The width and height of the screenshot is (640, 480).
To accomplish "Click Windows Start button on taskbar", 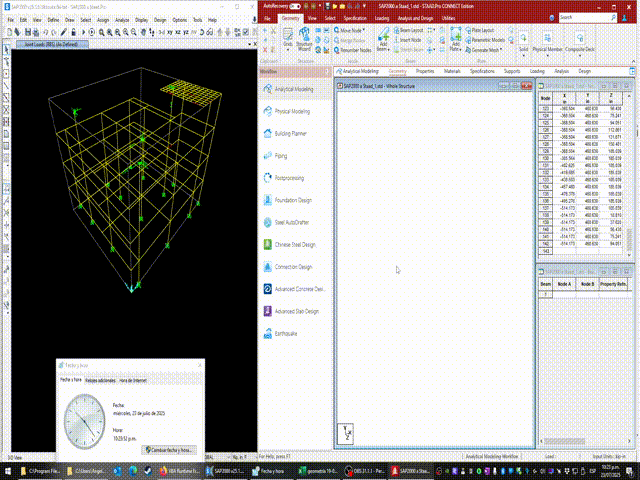I will point(7,471).
